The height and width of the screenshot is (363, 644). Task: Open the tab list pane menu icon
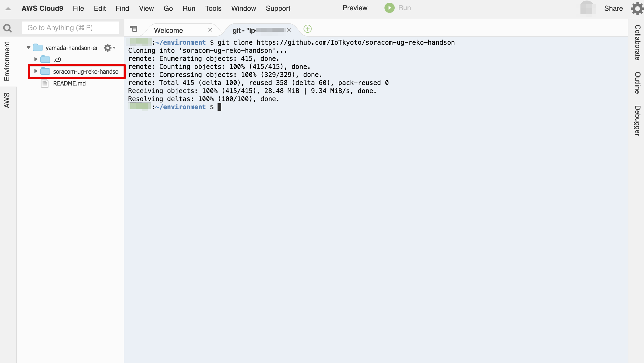(x=134, y=29)
